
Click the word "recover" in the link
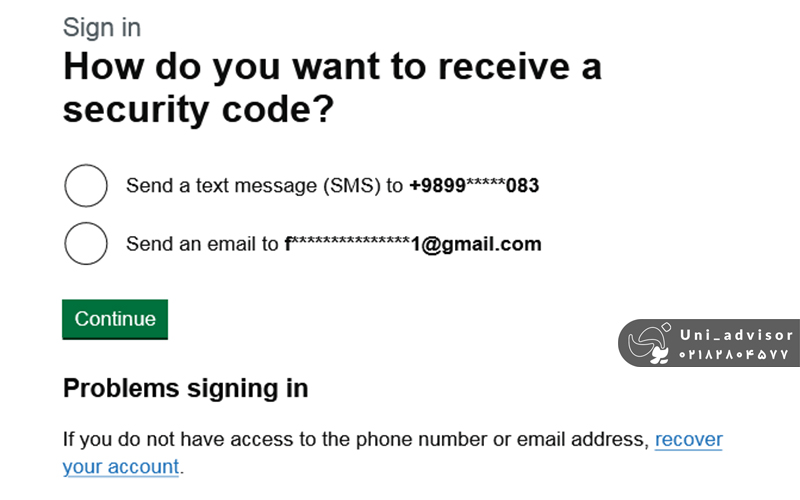(x=688, y=439)
